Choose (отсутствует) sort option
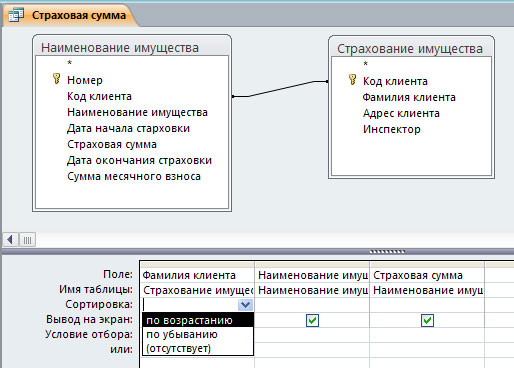The width and height of the screenshot is (514, 368). coord(198,348)
